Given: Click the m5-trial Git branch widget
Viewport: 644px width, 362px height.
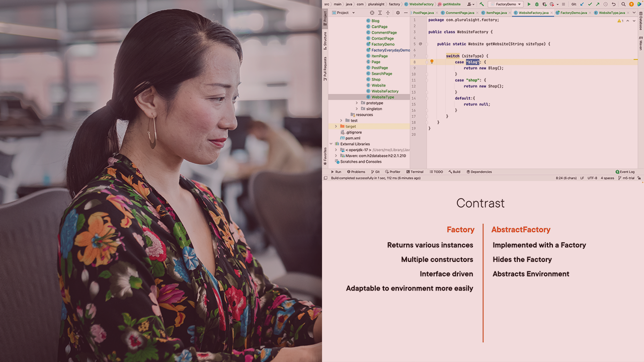Looking at the screenshot, I should click(x=626, y=178).
